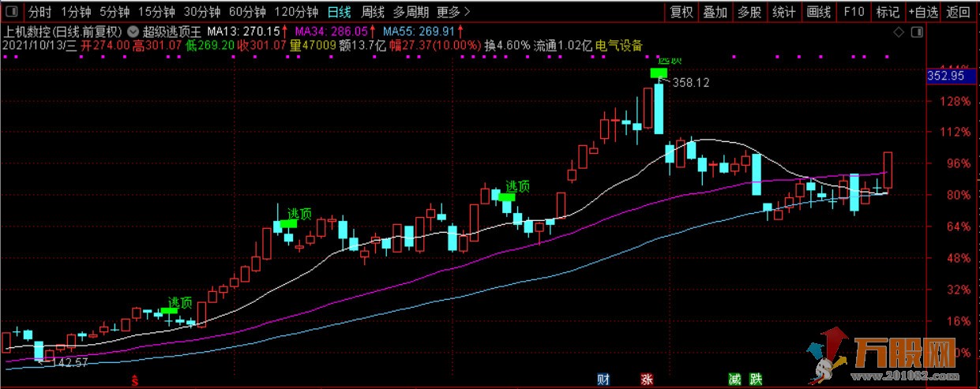
Task: Select the 周线 weekly chart tab
Action: pyautogui.click(x=373, y=12)
